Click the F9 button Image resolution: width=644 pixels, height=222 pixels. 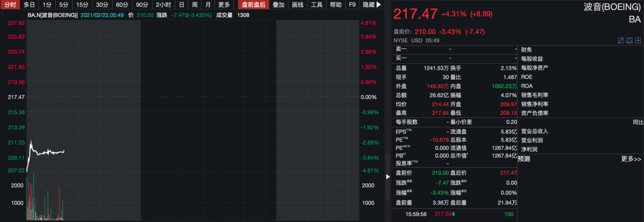point(352,5)
